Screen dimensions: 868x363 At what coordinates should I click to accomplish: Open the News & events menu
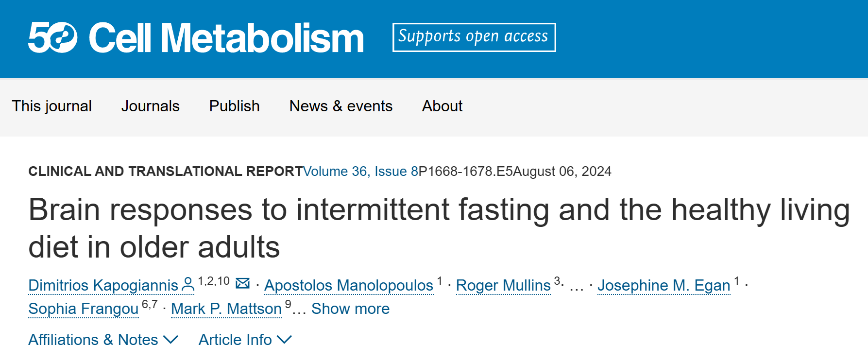pyautogui.click(x=340, y=106)
